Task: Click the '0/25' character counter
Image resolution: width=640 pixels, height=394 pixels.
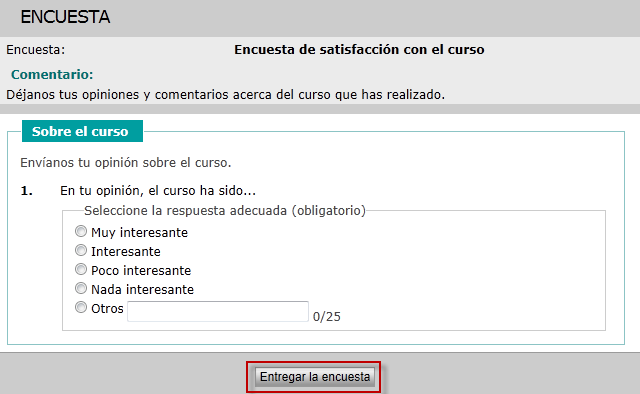Action: point(327,317)
